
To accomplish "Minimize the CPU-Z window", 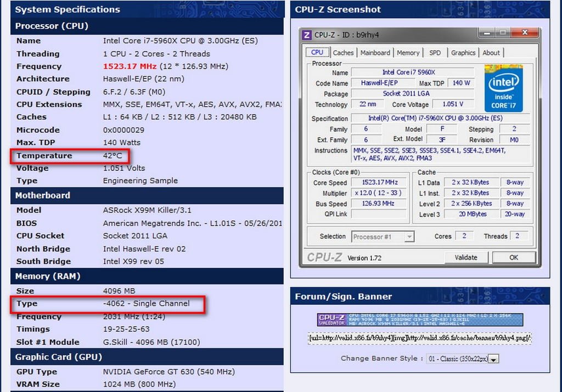I will (485, 33).
